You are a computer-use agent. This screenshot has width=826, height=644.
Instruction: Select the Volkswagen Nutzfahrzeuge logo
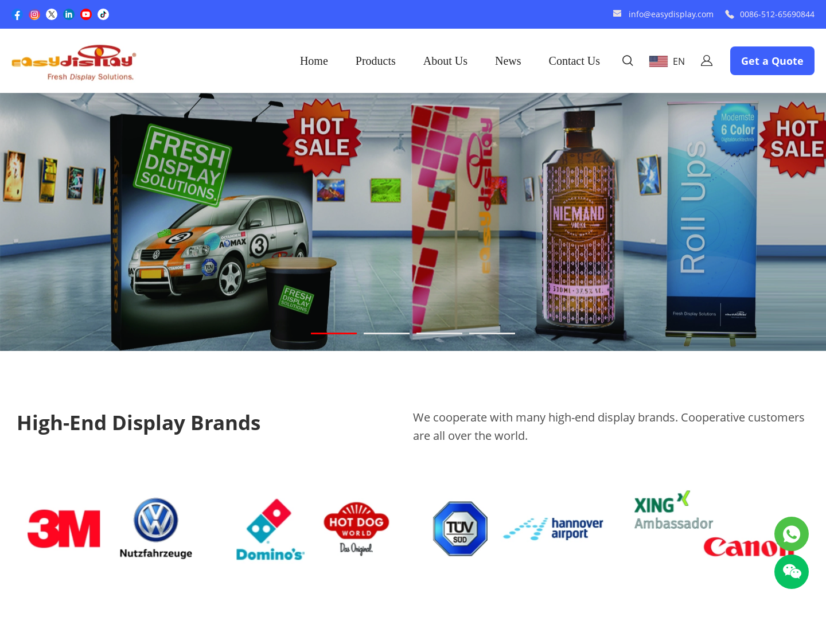point(156,528)
